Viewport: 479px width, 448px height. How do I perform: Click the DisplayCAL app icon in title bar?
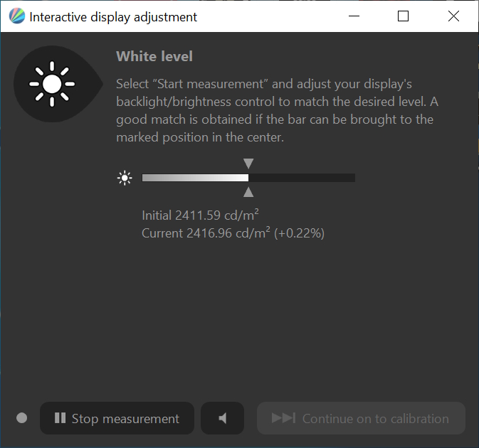(16, 16)
